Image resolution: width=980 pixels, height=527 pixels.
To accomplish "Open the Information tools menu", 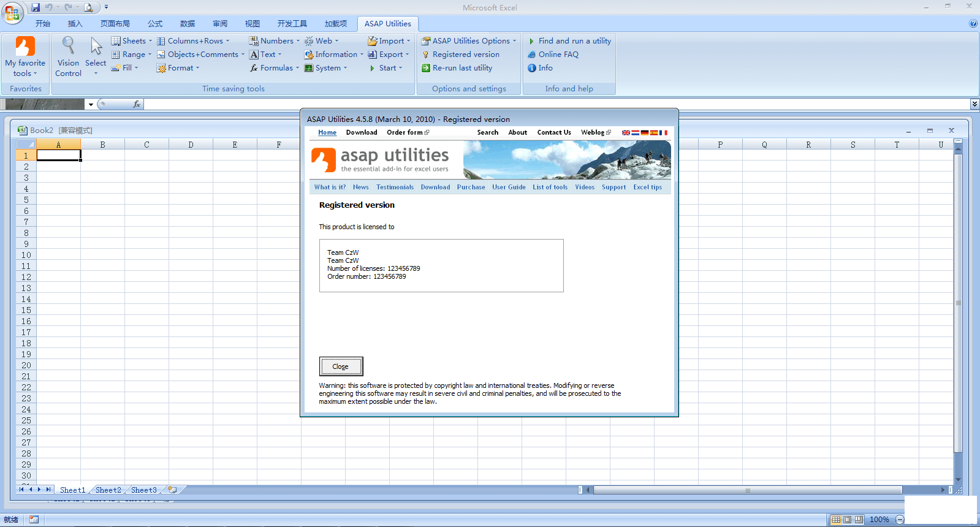I will [334, 55].
